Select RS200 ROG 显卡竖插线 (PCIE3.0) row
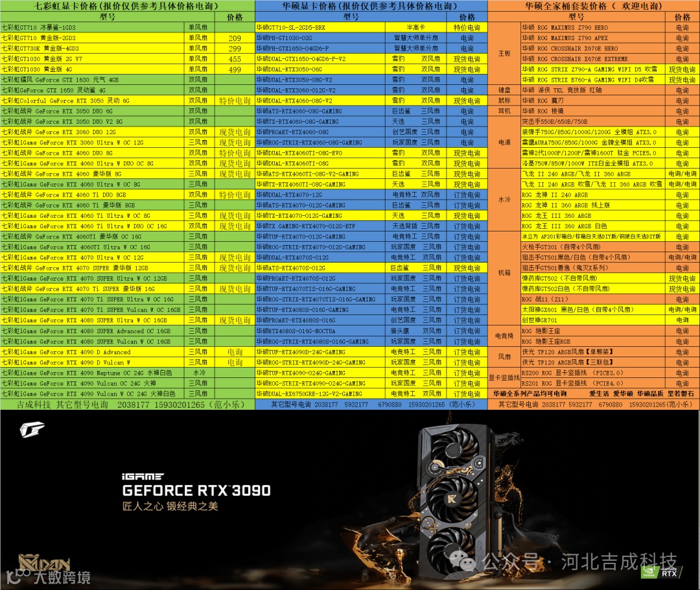The width and height of the screenshot is (700, 590). 611,373
